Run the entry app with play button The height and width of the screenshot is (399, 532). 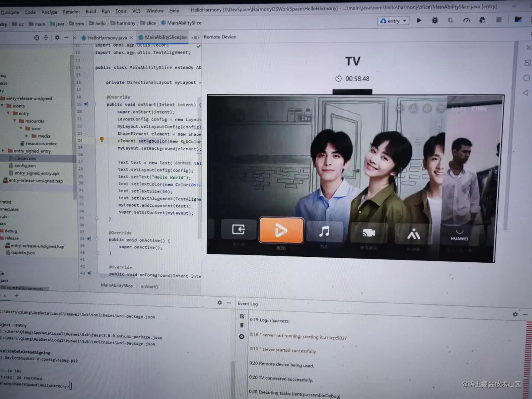tap(419, 21)
